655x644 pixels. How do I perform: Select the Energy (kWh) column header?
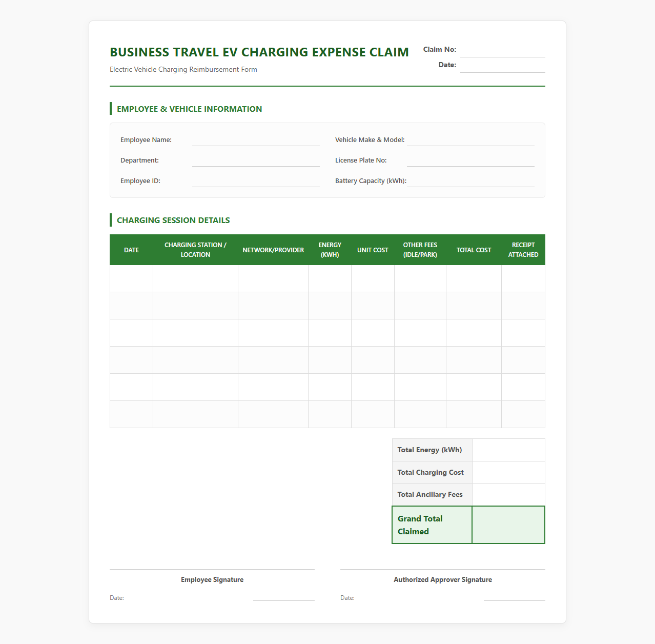click(x=330, y=250)
